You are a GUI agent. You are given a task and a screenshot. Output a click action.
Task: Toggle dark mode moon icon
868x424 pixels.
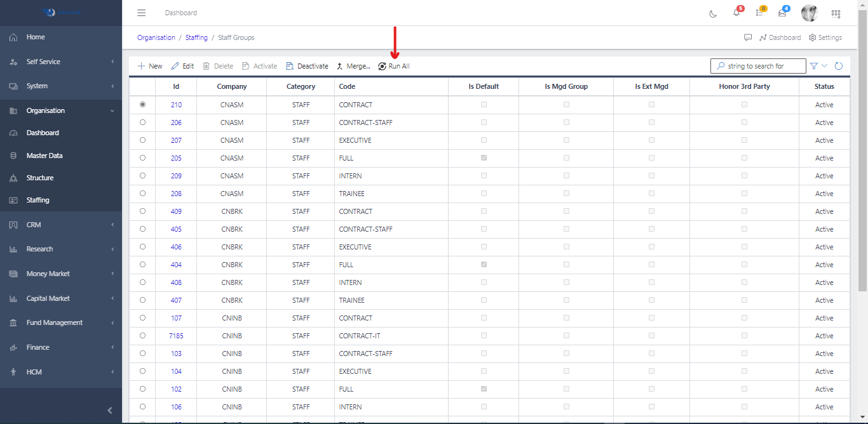[x=713, y=13]
